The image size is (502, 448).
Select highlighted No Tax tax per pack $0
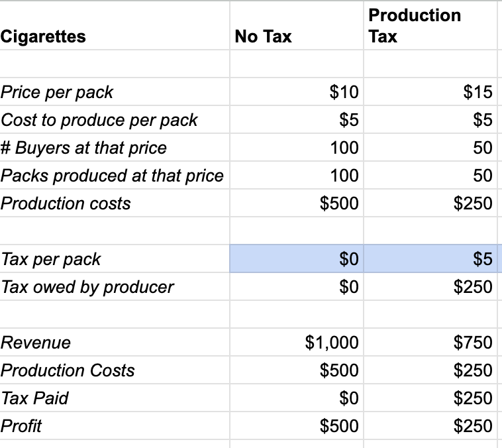(297, 258)
